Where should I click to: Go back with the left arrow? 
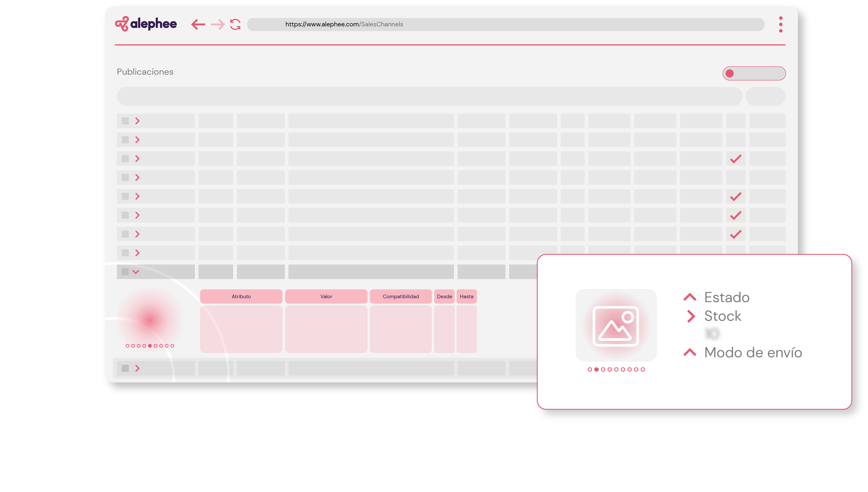click(198, 24)
